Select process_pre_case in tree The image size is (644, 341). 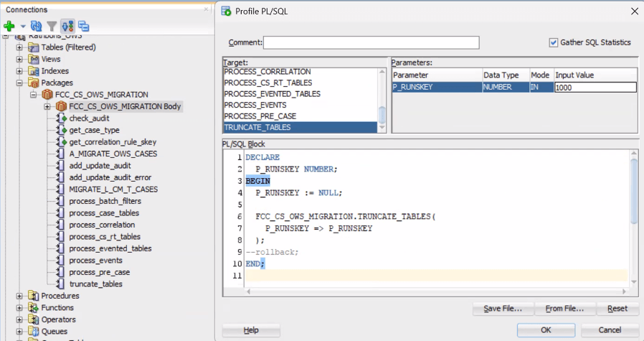[100, 272]
